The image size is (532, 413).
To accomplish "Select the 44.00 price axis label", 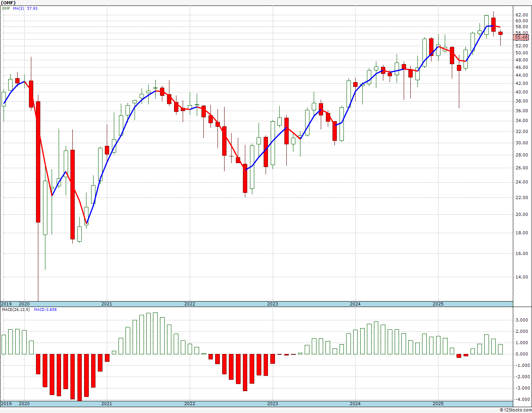I will coord(522,75).
